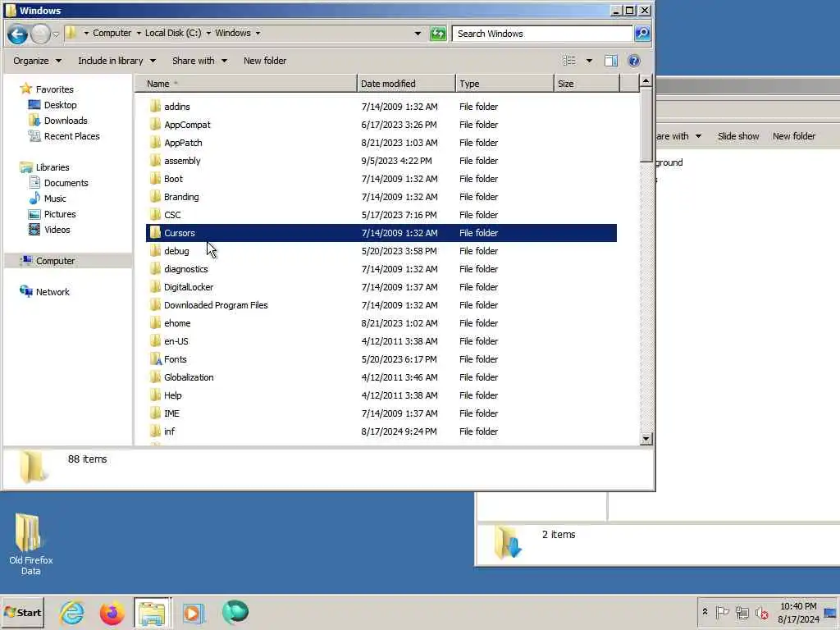Open the Videos library
Image resolution: width=840 pixels, height=630 pixels.
click(57, 230)
